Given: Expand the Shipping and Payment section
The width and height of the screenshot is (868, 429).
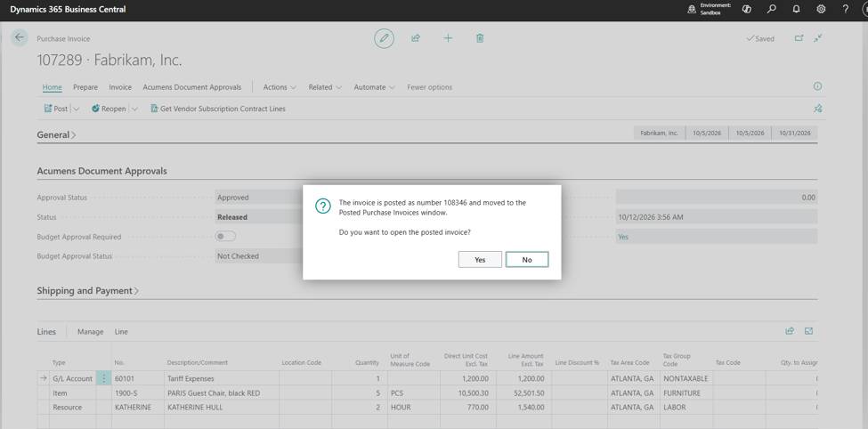Looking at the screenshot, I should 87,291.
